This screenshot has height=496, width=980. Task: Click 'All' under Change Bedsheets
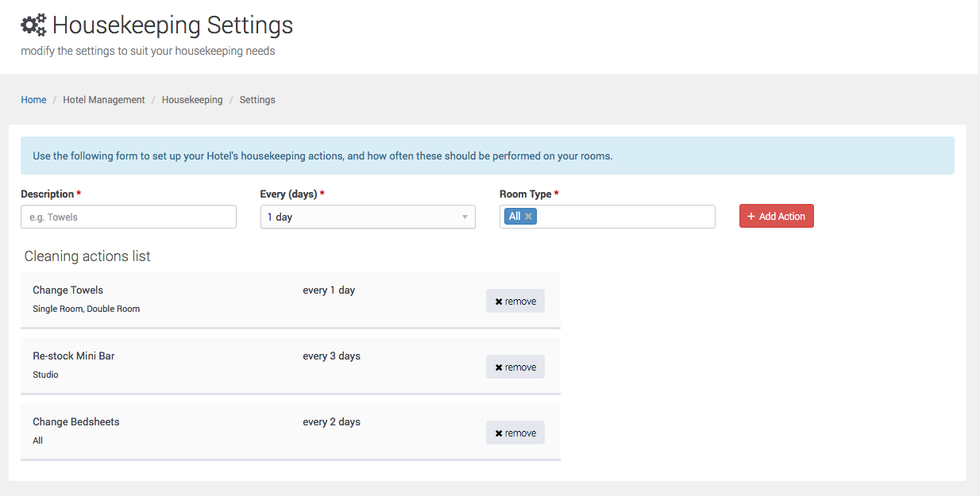[x=38, y=440]
